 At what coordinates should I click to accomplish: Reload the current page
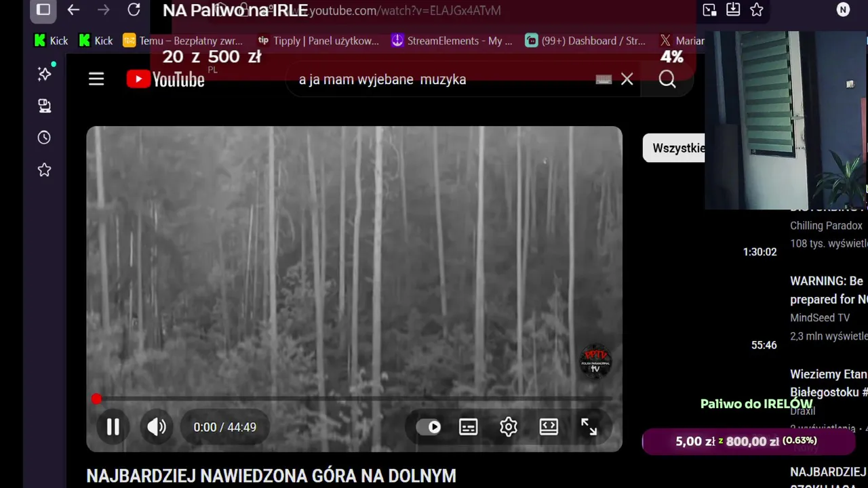pos(134,10)
